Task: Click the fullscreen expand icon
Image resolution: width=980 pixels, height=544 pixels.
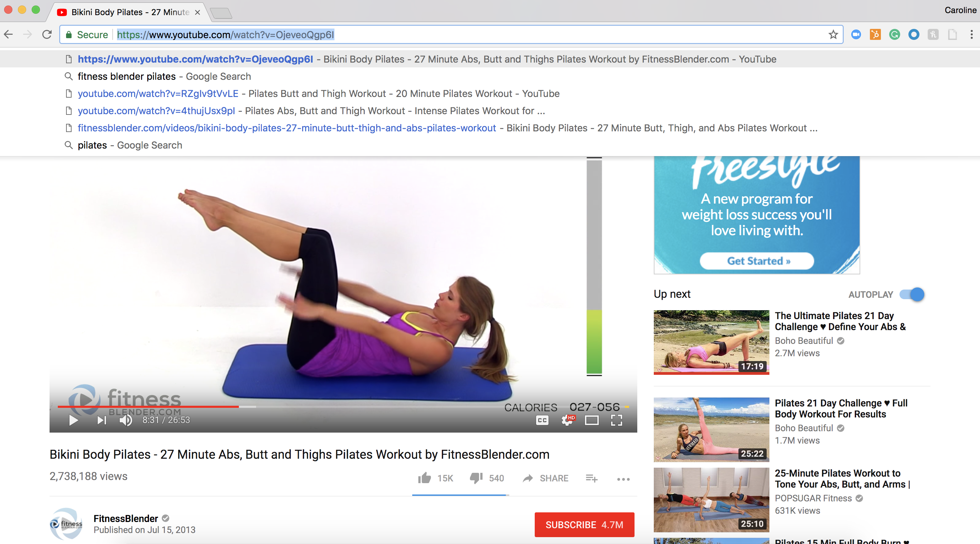Action: [x=617, y=420]
